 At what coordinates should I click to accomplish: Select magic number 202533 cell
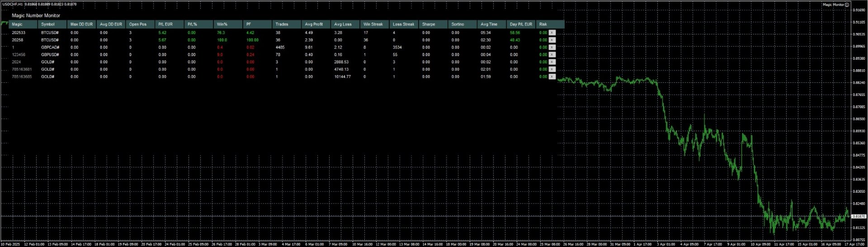click(19, 33)
